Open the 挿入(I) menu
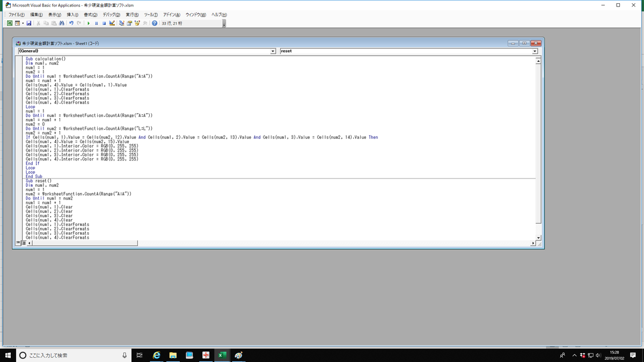Viewport: 644px width, 362px height. coord(72,14)
